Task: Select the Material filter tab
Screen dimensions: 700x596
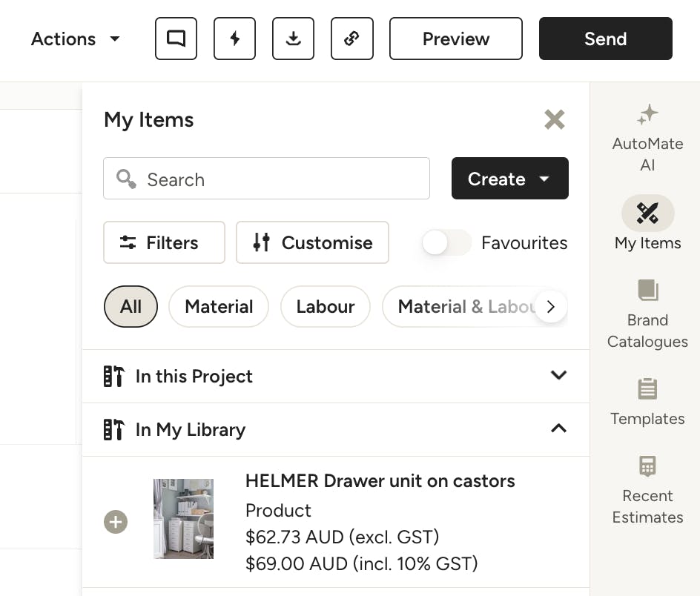Action: coord(219,307)
